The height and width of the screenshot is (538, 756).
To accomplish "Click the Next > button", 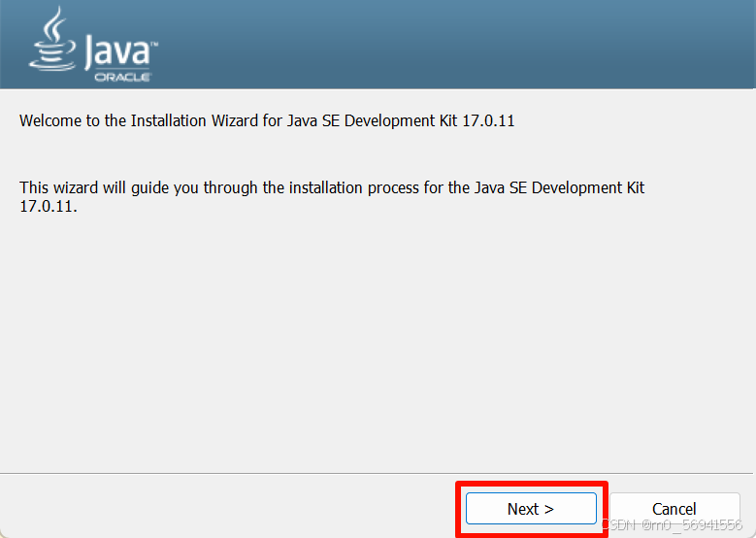I will (531, 509).
